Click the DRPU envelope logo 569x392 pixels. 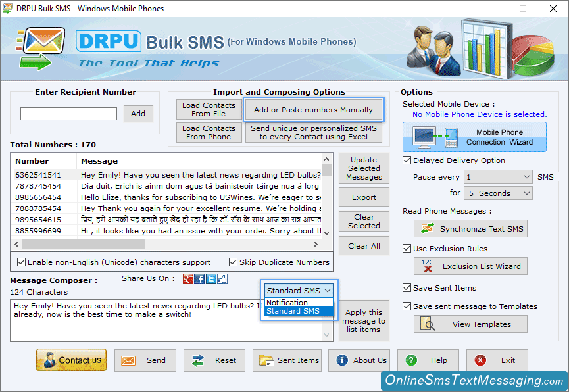(41, 48)
